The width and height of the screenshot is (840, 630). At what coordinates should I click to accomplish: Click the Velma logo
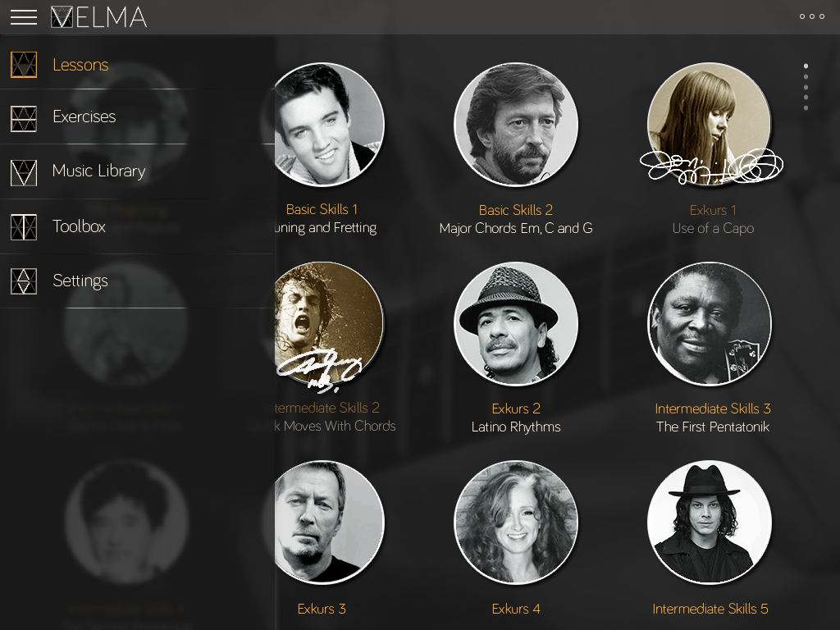99,17
